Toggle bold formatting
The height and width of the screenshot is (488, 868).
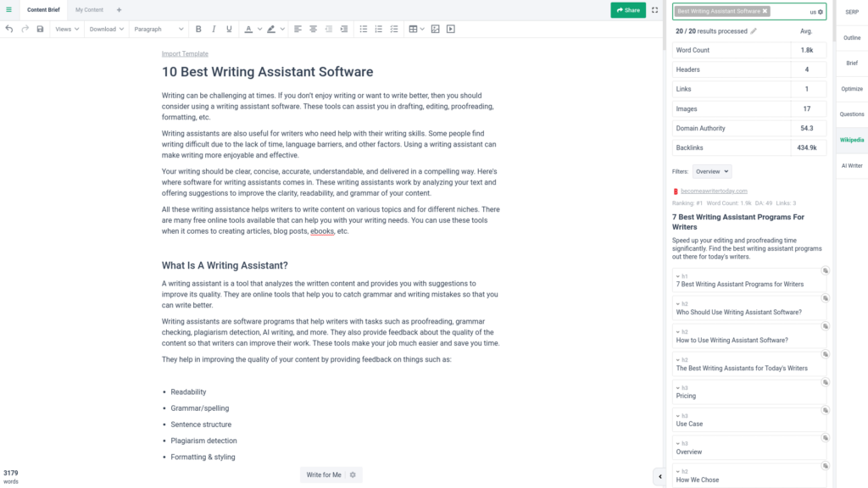(198, 29)
